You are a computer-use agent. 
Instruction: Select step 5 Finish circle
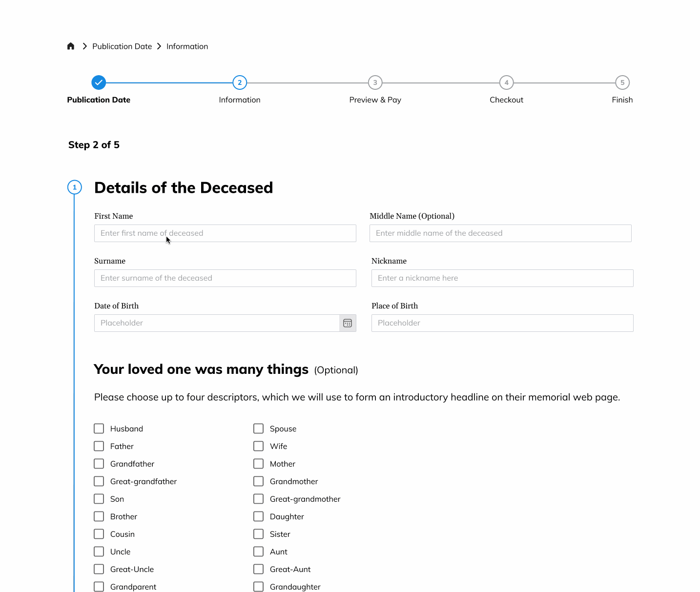[622, 82]
